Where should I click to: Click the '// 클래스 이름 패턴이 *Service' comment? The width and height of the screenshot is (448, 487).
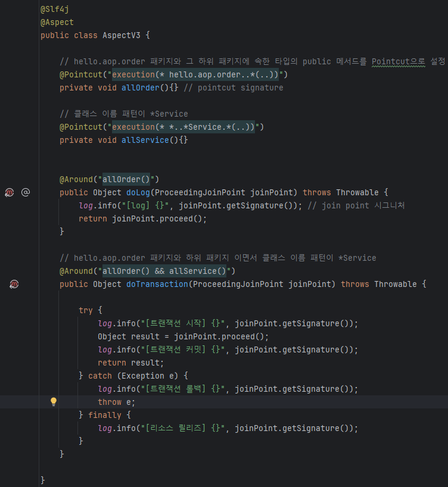(x=124, y=114)
